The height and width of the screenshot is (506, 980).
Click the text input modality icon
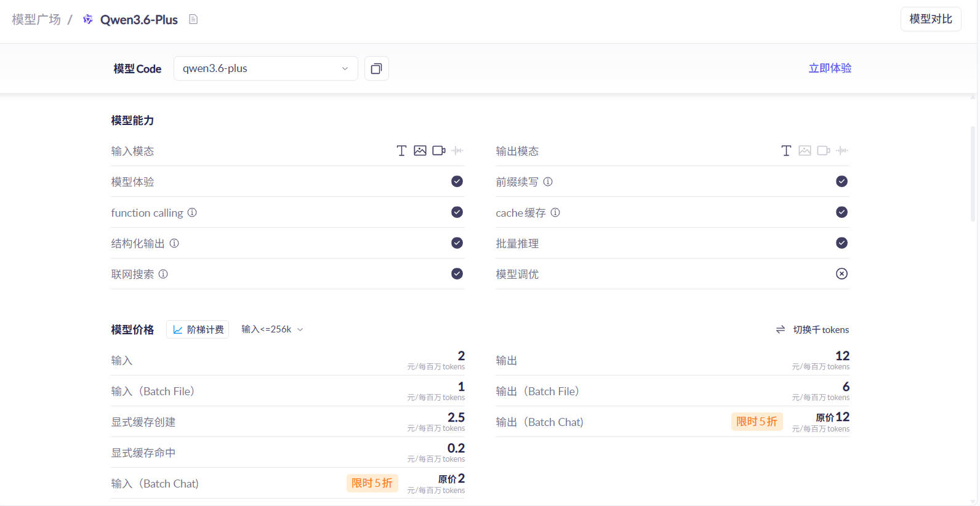[x=401, y=151]
